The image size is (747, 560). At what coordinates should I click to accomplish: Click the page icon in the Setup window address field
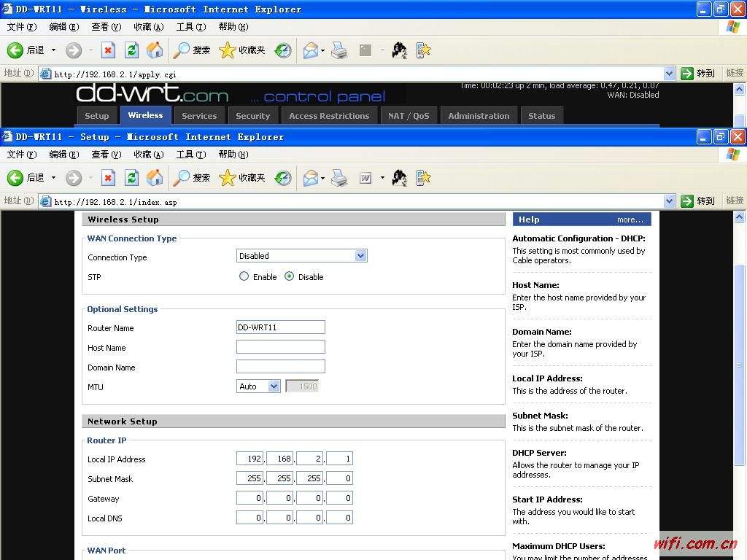(x=46, y=201)
